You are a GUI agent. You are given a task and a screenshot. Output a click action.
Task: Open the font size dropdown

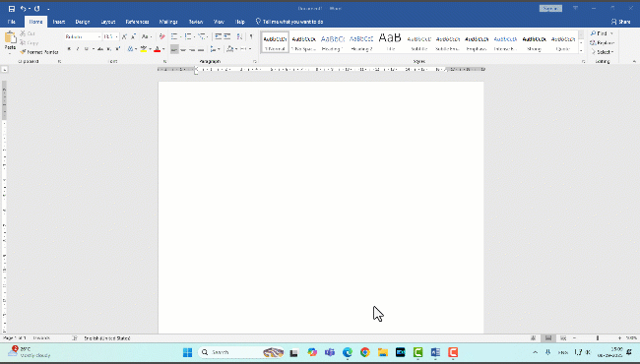point(116,36)
